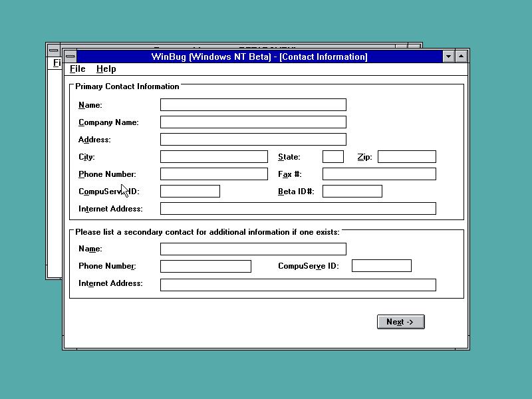
Task: Minimize the WinBug window with down arrow
Action: pos(448,57)
